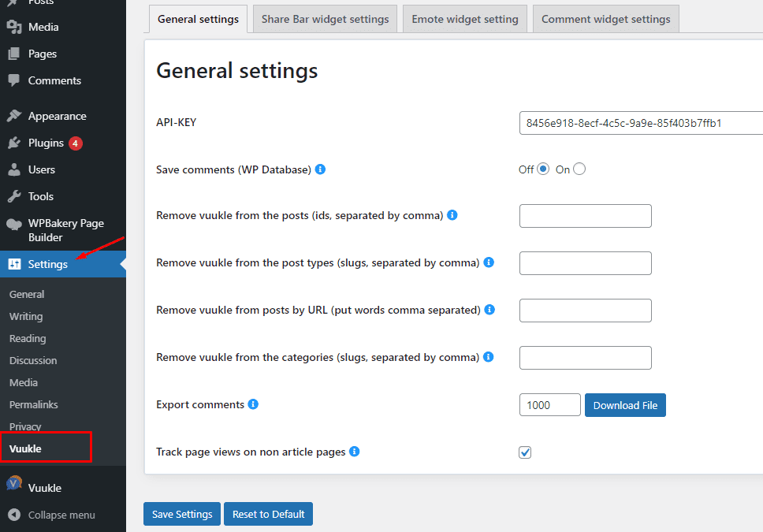Open the General settings submenu link
This screenshot has height=532, width=763.
pos(27,294)
